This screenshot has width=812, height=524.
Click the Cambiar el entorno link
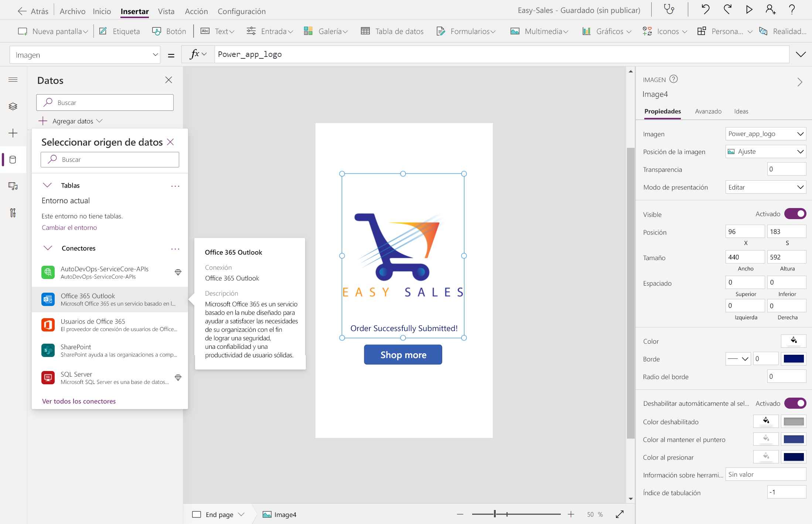(69, 227)
